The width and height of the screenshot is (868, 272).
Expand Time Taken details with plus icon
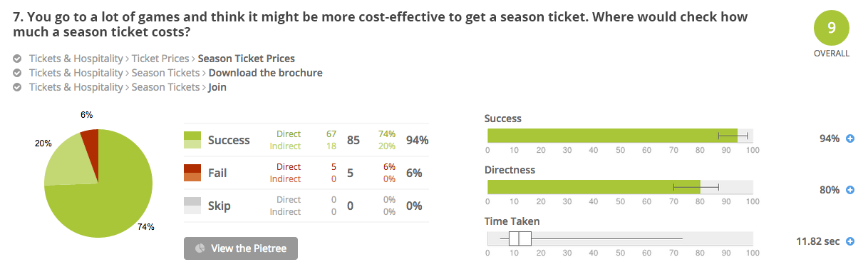(849, 241)
